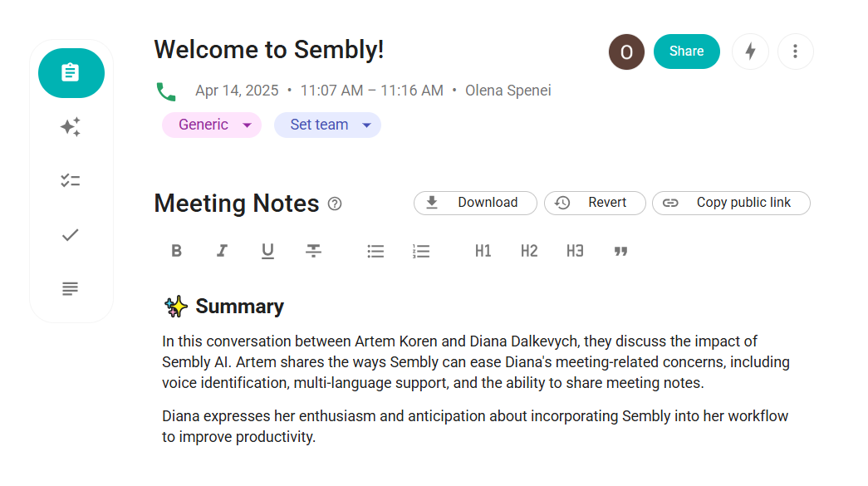868x486 pixels.
Task: Open the Generic meeting type dropdown
Action: pos(212,125)
